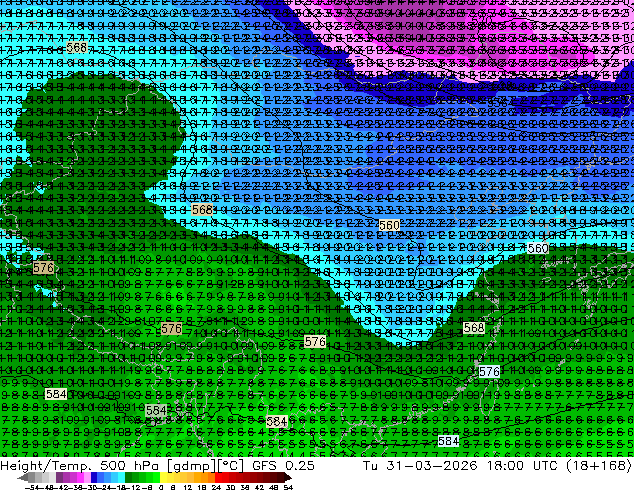Click the '576' contour label with pale blue background
The image size is (634, 490).
tap(489, 372)
